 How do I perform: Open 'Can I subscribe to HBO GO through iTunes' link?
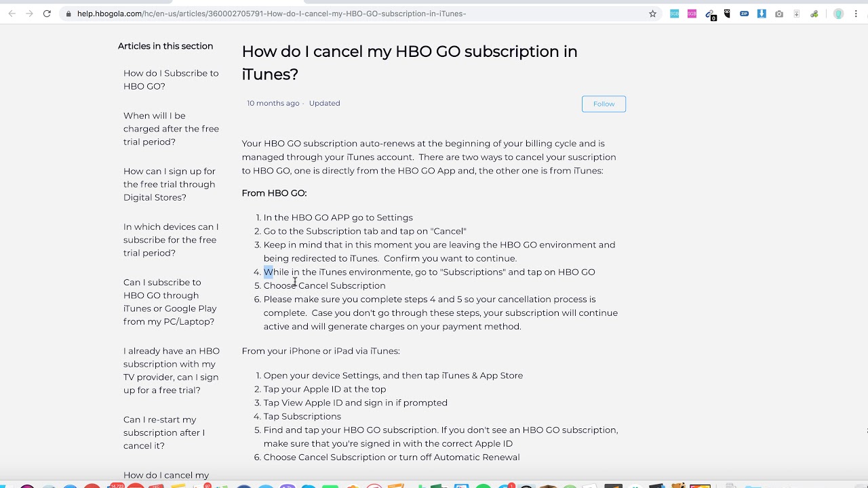coord(170,302)
